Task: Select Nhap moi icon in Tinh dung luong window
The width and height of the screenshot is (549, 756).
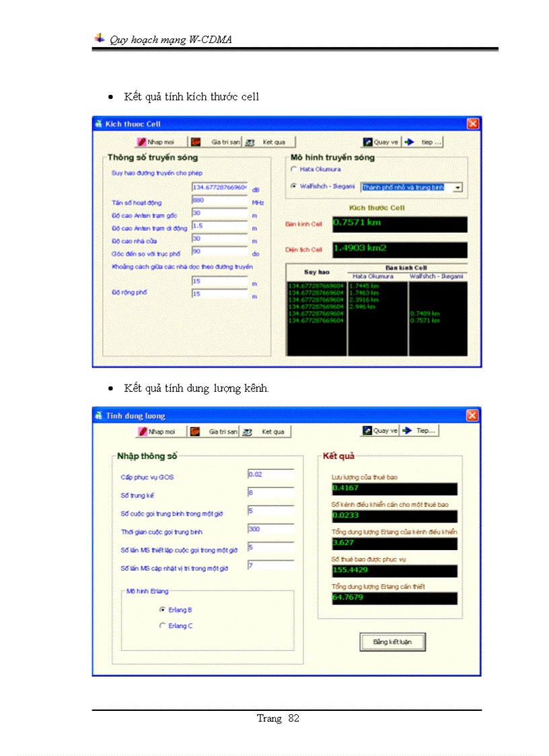Action: (142, 431)
